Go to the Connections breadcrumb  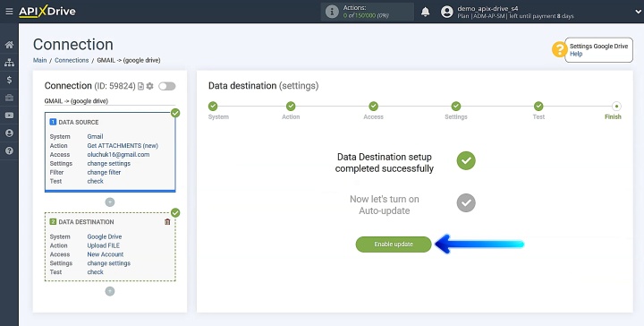tap(72, 60)
